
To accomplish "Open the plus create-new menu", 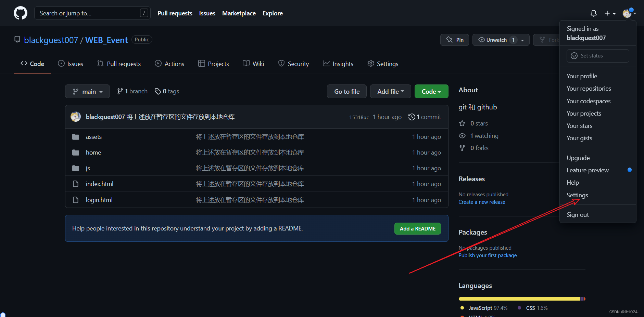I will pos(610,13).
